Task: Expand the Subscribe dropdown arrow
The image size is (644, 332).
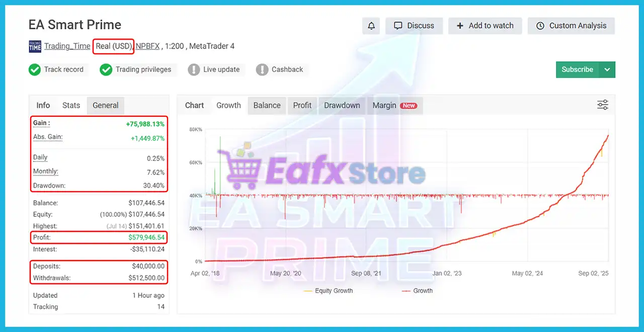Action: (607, 69)
